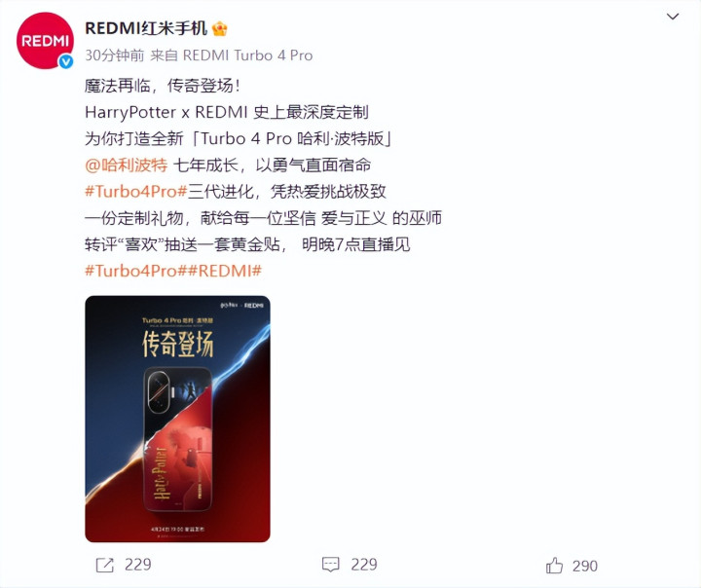Click the 传奇登场 title in poster
701x588 pixels.
[178, 344]
